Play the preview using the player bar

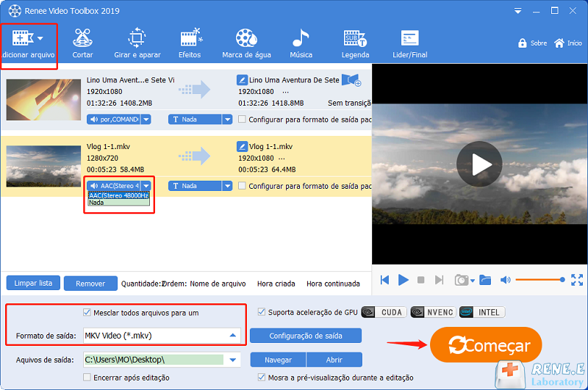coord(403,280)
